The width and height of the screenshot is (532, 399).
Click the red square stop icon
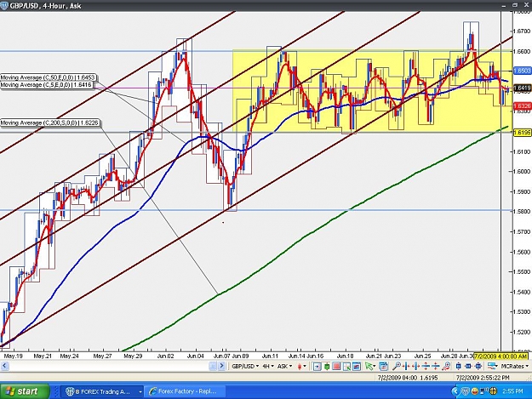pyautogui.click(x=336, y=366)
